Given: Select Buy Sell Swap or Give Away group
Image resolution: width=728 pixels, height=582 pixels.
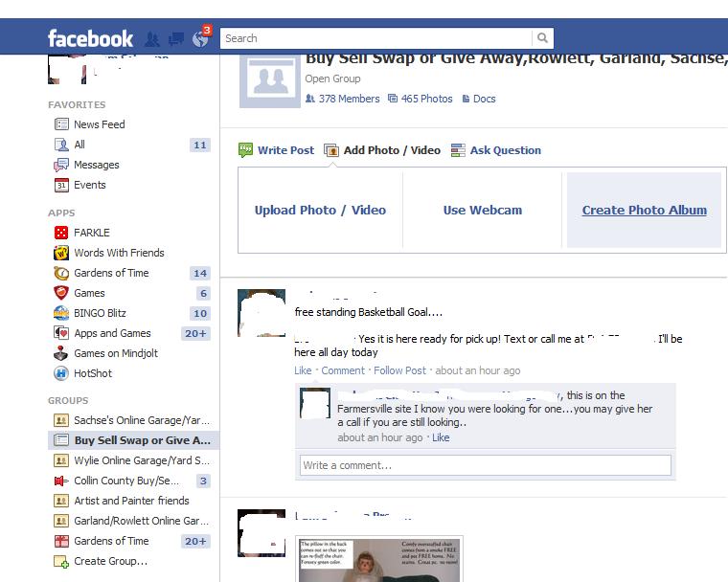Looking at the screenshot, I should [x=134, y=440].
